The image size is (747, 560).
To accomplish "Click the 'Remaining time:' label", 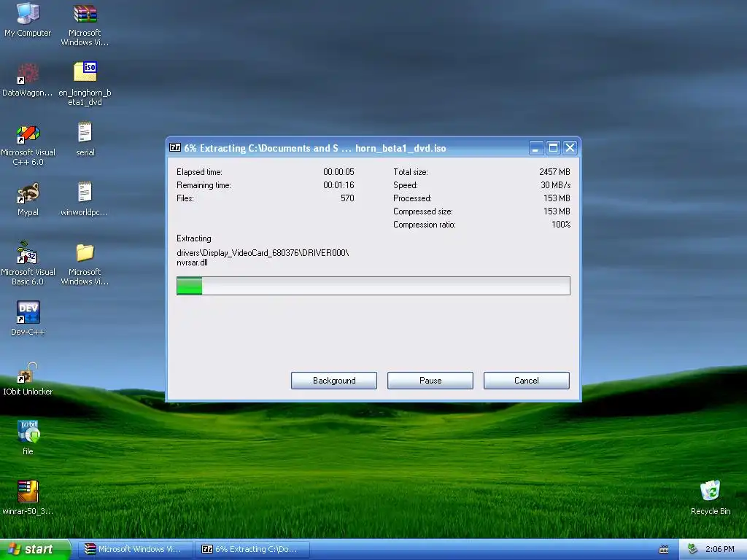I will coord(204,185).
